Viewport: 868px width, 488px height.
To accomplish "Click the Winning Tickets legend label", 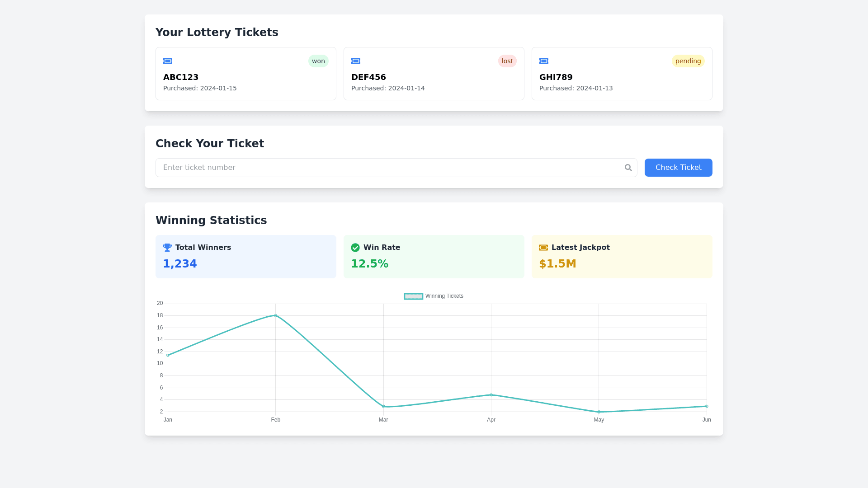I will coord(444,296).
